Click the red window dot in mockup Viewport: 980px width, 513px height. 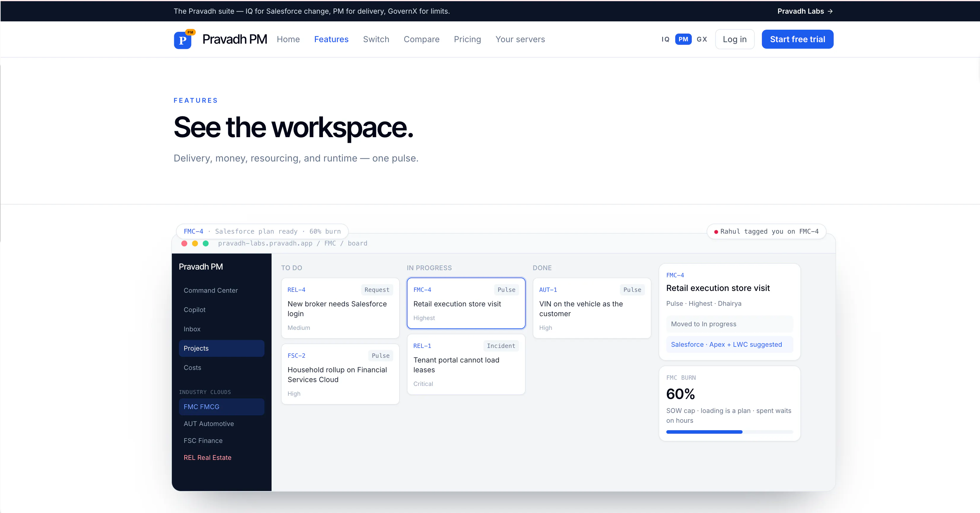[x=184, y=243]
